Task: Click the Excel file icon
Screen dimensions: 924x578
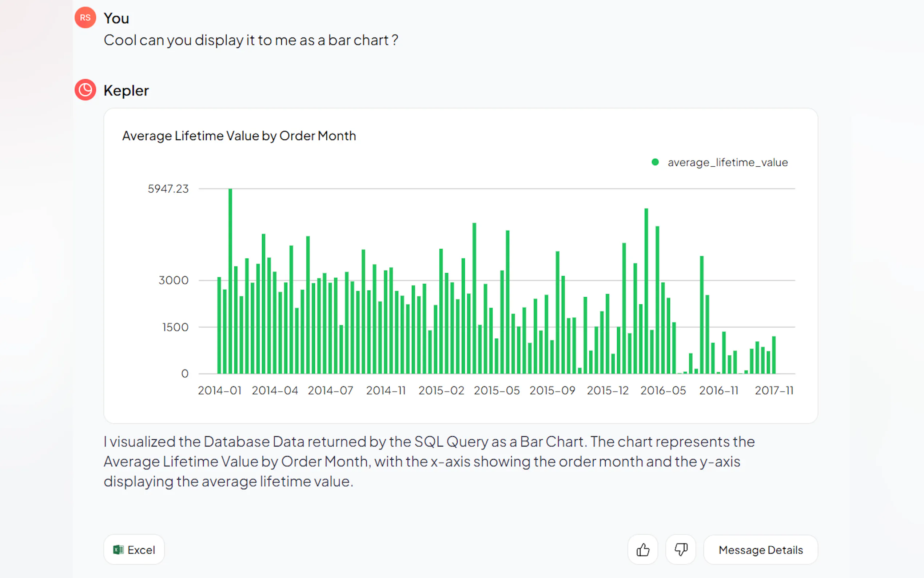Action: [x=119, y=550]
